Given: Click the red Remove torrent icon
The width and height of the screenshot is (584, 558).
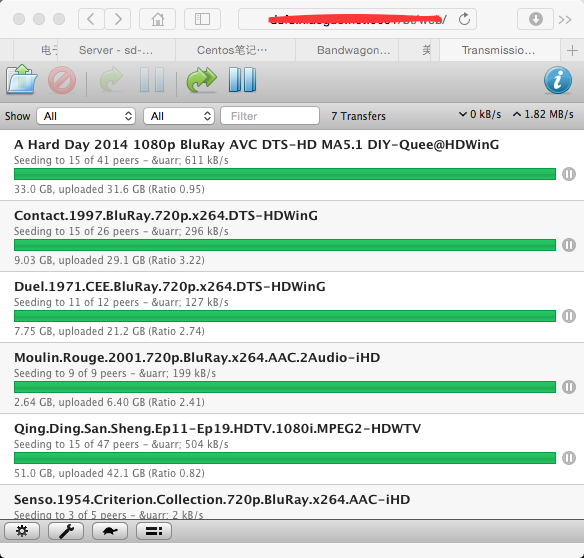Looking at the screenshot, I should pos(62,80).
